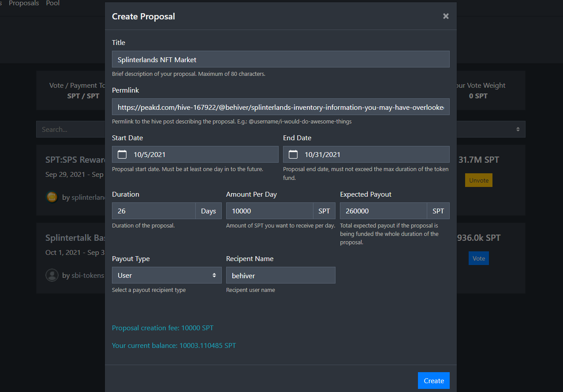The image size is (563, 392).
Task: Click the 'Days' unit label
Action: coord(209,211)
